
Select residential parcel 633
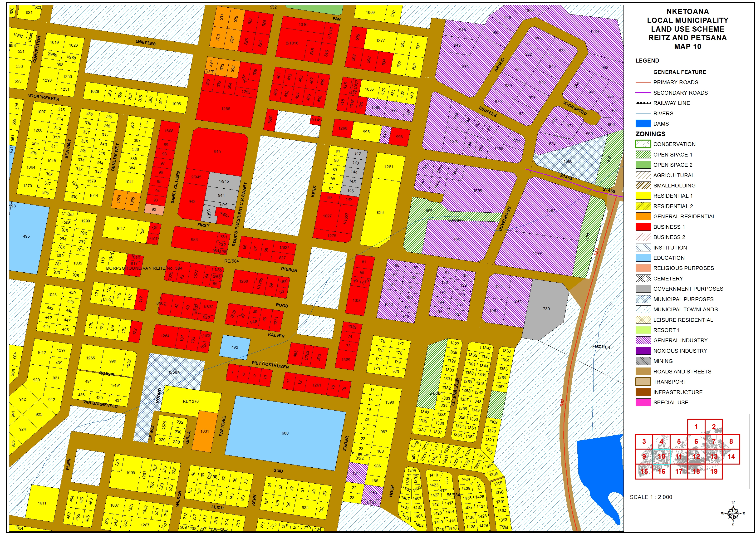[380, 213]
